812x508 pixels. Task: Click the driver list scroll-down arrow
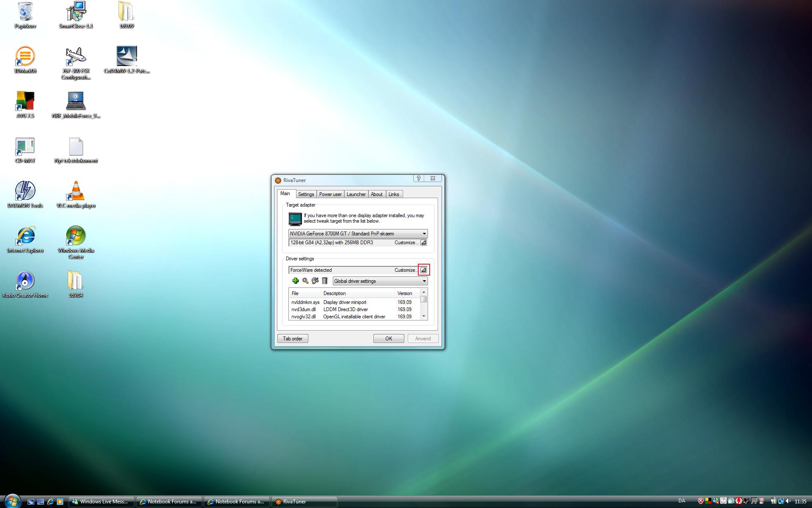[424, 316]
